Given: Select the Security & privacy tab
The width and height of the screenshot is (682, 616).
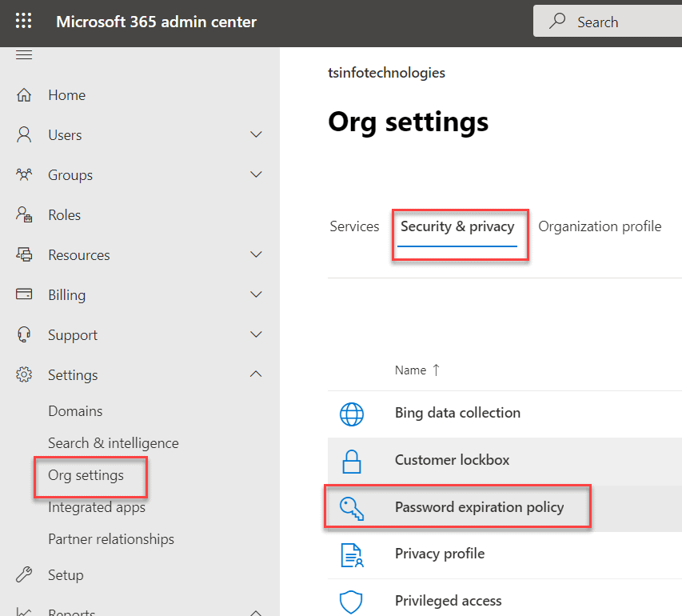Looking at the screenshot, I should tap(457, 226).
